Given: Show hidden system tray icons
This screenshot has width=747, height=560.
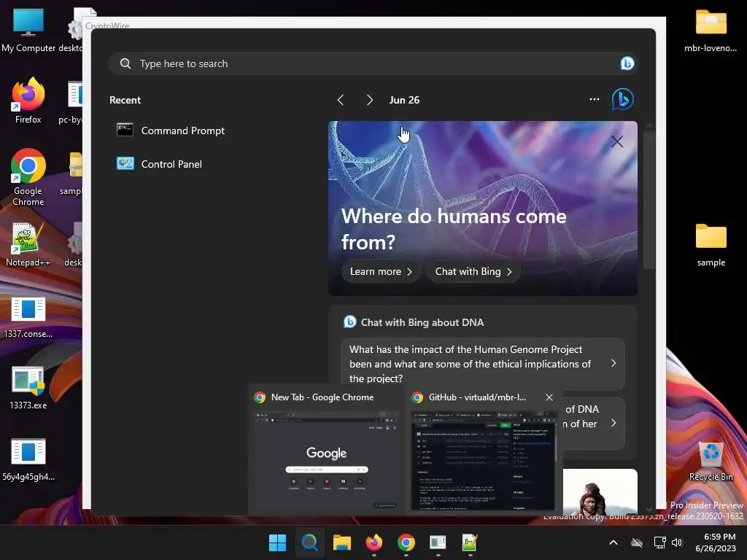Looking at the screenshot, I should (614, 542).
